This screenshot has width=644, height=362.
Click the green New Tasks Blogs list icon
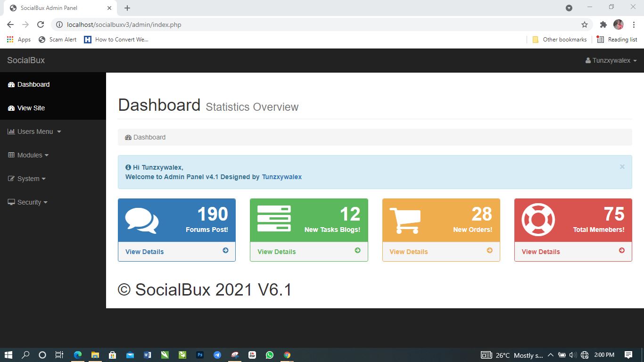tap(274, 219)
